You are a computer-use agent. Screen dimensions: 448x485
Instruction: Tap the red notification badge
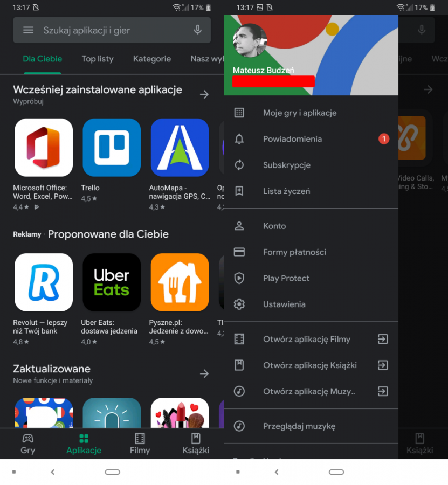click(384, 139)
